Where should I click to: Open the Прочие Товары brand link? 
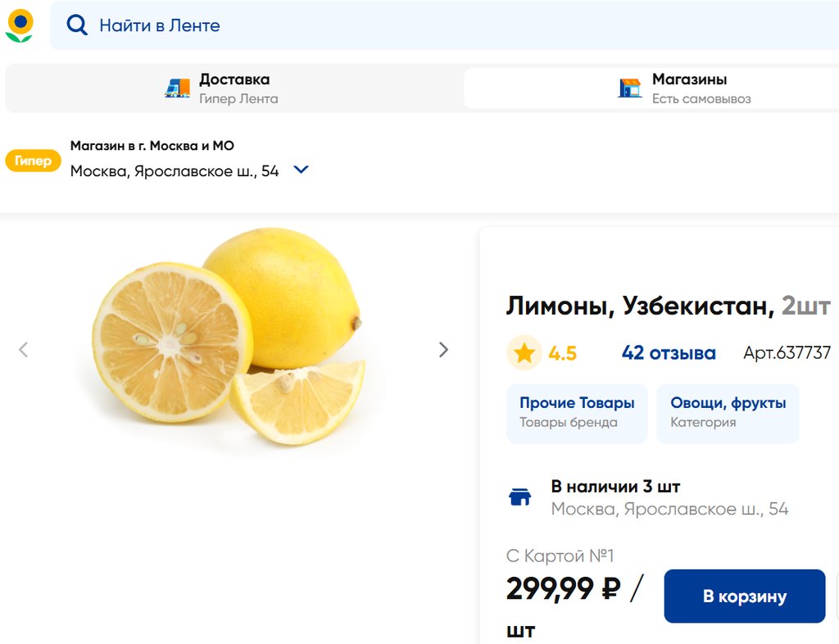click(577, 413)
